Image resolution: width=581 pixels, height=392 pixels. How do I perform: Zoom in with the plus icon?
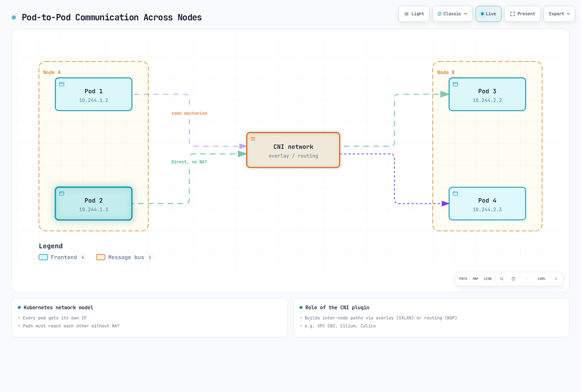point(556,279)
